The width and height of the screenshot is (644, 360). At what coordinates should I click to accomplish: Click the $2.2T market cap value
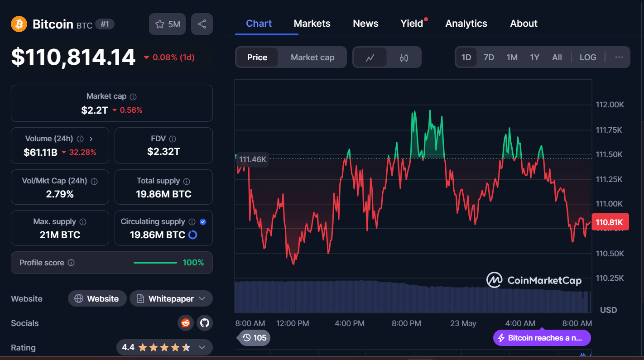click(x=95, y=110)
